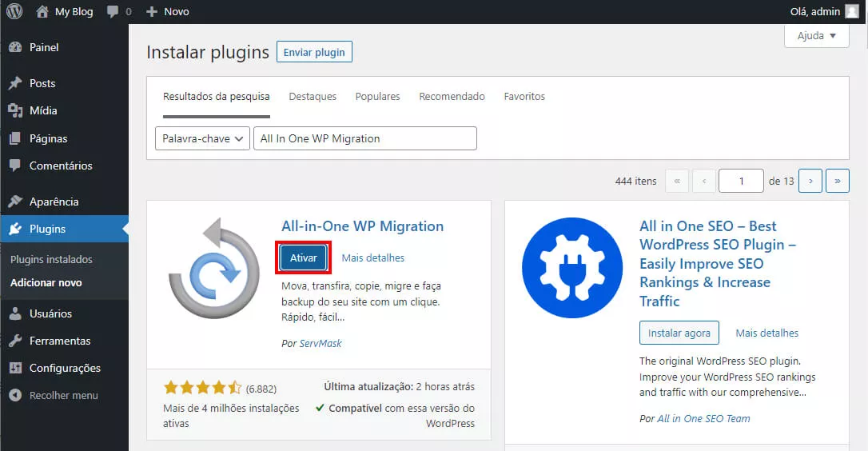
Task: Switch to Populares tab
Action: [377, 97]
